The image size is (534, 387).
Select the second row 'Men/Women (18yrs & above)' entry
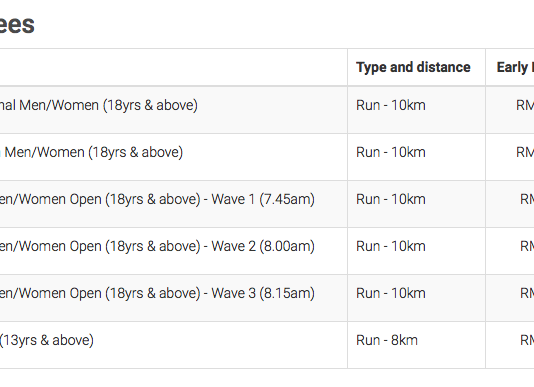pos(94,152)
